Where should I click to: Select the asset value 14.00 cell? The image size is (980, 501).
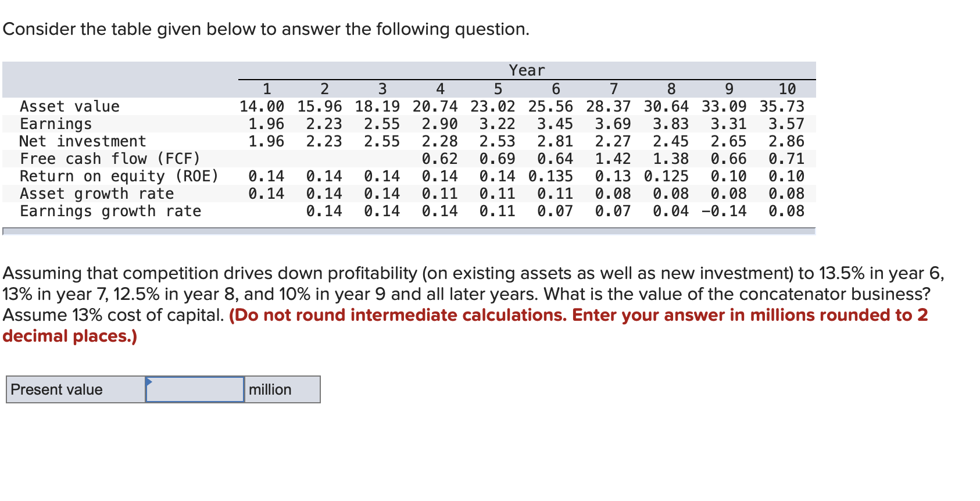[262, 106]
